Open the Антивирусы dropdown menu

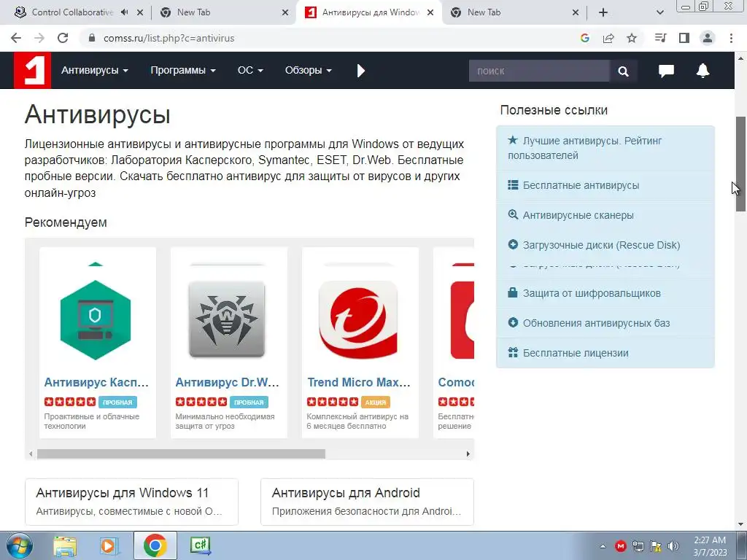[x=94, y=71]
